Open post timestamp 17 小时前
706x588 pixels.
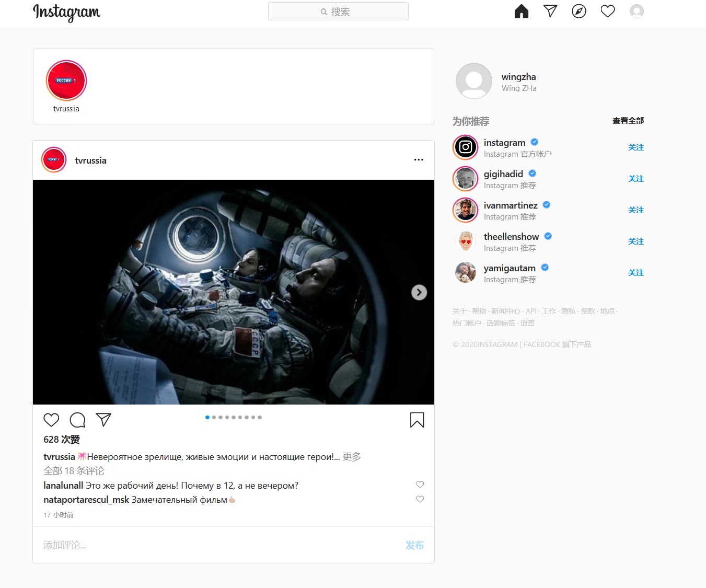pos(59,515)
